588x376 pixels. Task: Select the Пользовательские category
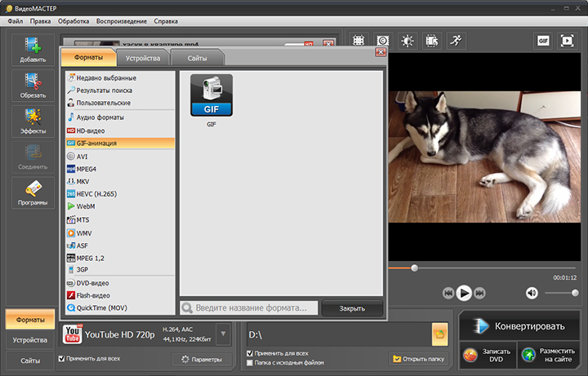[x=120, y=103]
